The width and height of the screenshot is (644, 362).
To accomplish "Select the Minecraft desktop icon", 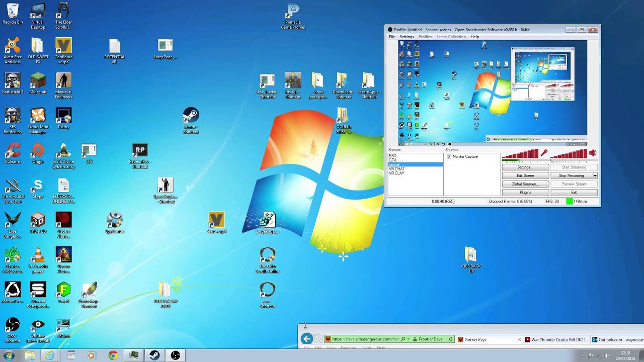I will (38, 83).
